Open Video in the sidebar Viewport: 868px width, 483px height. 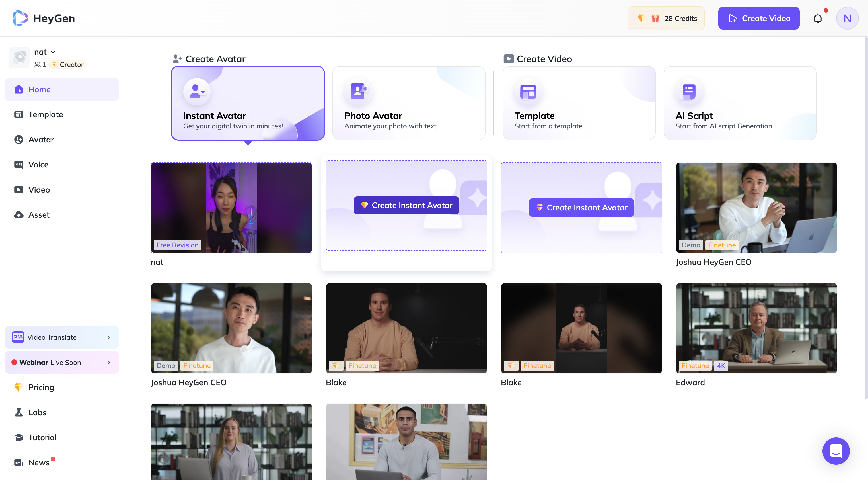point(62,190)
